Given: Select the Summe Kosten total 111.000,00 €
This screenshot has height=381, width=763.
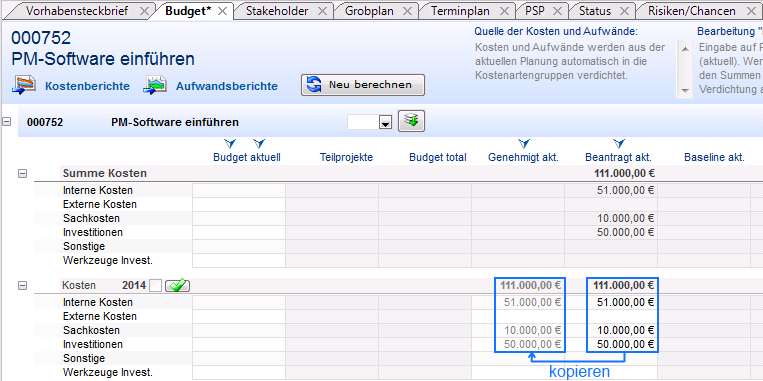Looking at the screenshot, I should [624, 173].
